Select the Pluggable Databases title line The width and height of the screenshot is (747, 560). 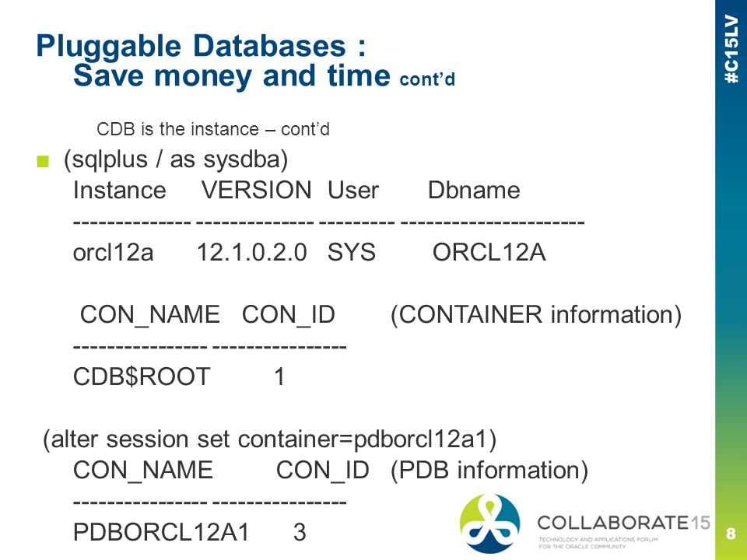coord(202,46)
